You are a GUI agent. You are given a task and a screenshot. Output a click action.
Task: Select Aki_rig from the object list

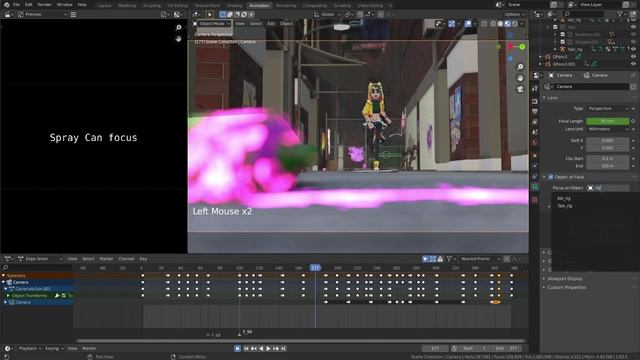coord(564,199)
